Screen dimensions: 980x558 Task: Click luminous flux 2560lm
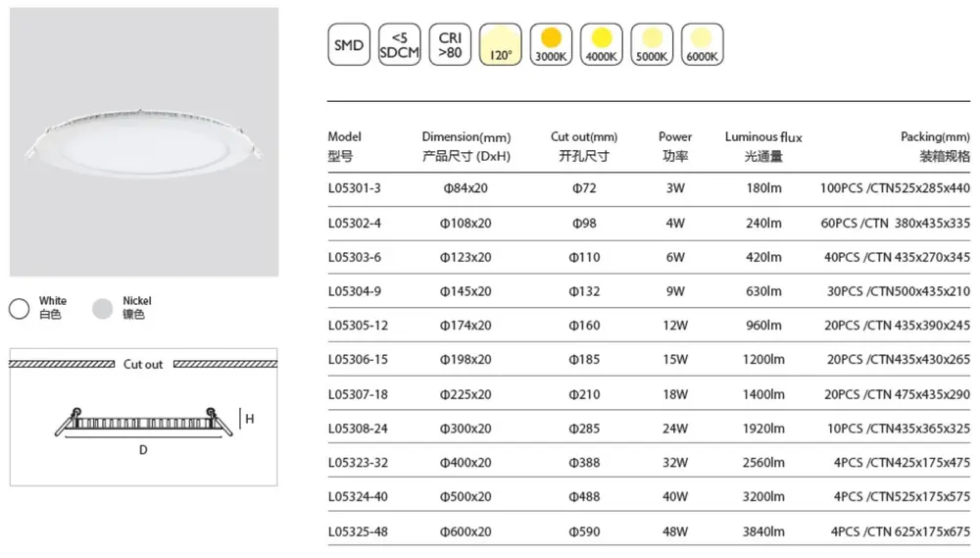(x=763, y=463)
